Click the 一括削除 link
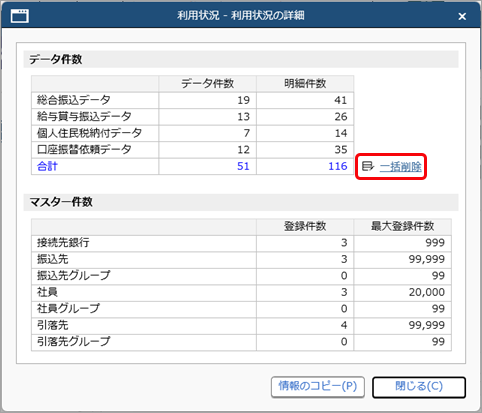Image resolution: width=482 pixels, height=413 pixels. coord(400,166)
